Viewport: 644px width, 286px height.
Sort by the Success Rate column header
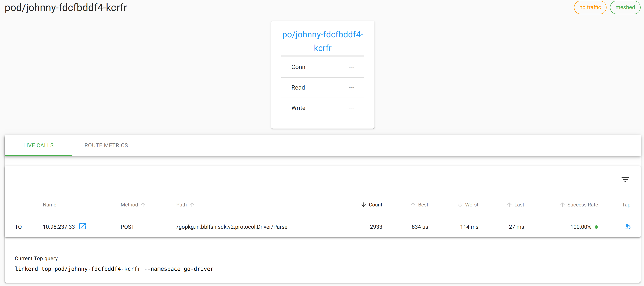pyautogui.click(x=582, y=205)
